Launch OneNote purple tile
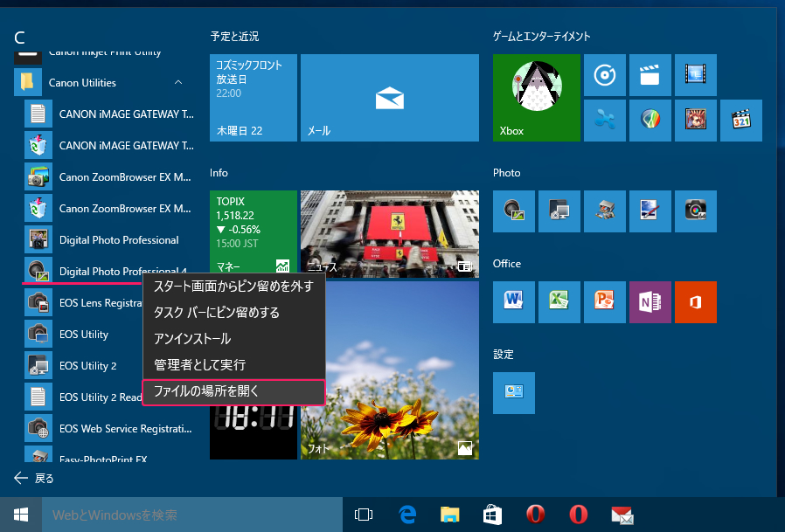Viewport: 785px width, 532px height. pos(650,301)
